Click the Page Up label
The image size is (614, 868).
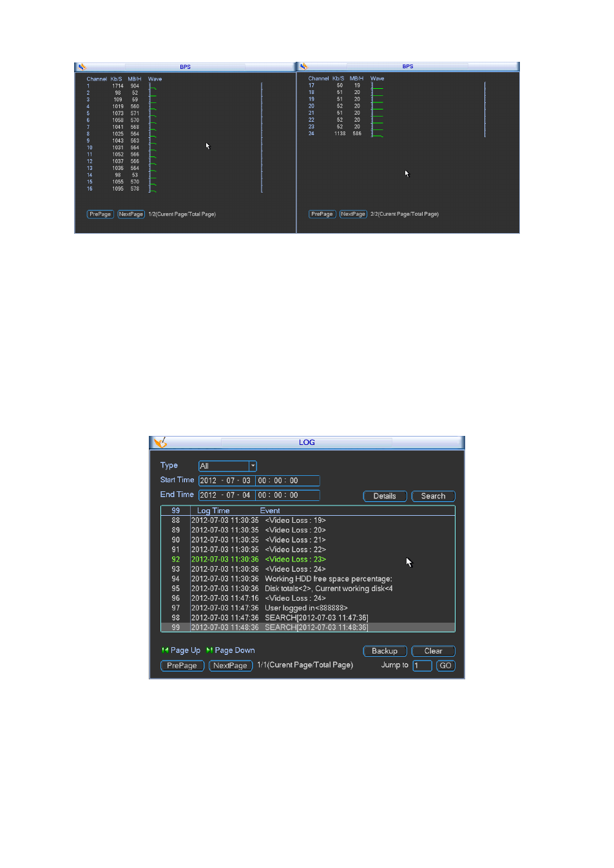[186, 650]
